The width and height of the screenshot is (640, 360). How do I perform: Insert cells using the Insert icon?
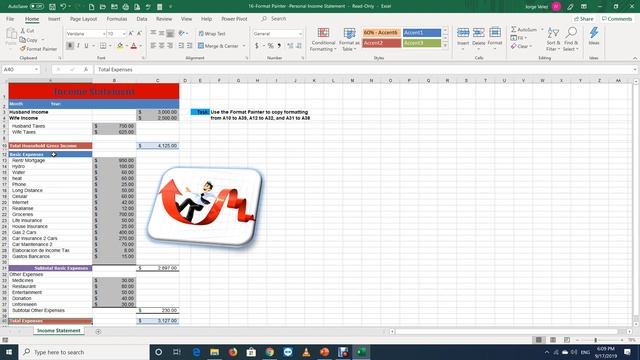pos(463,33)
